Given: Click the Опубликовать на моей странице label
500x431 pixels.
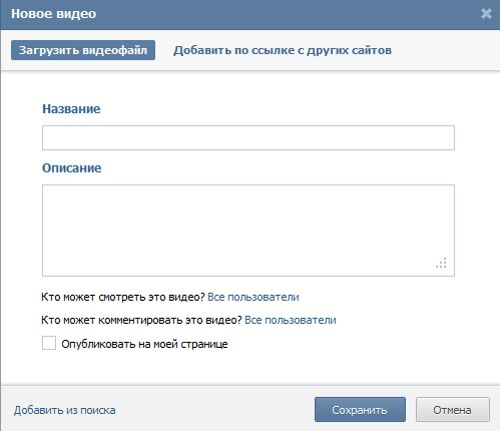Looking at the screenshot, I should tap(145, 344).
